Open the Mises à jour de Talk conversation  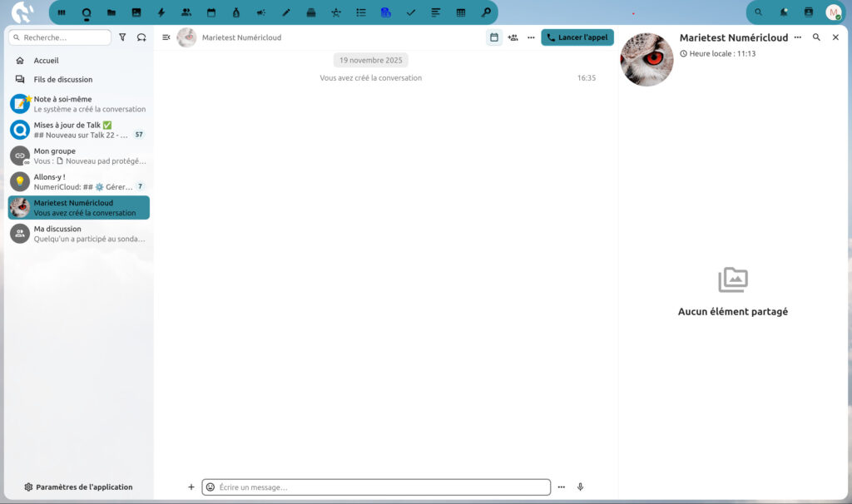coord(79,130)
